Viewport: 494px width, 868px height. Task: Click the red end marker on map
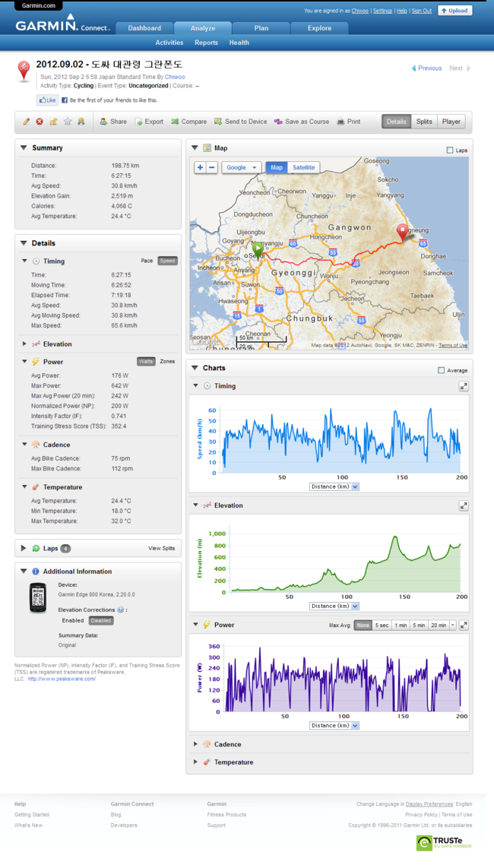pyautogui.click(x=403, y=233)
